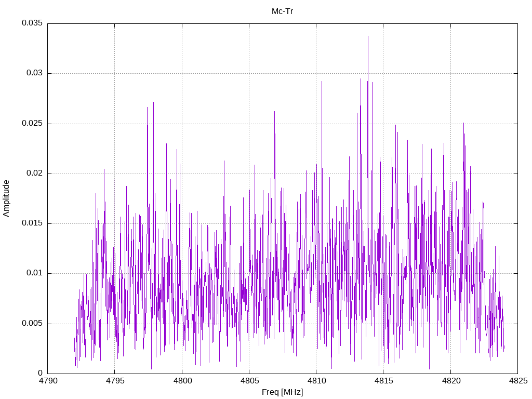Click the y-axis tick label 0.005

coord(32,323)
